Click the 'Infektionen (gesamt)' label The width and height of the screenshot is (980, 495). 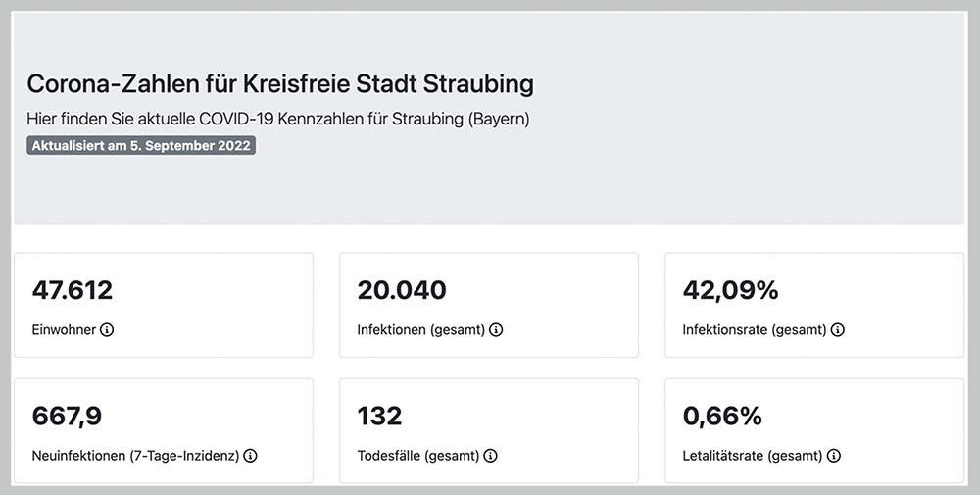[x=420, y=330]
